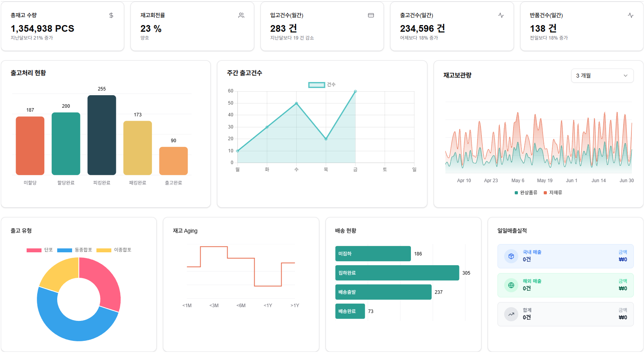Screen dimensions: 644x353
Task: Toggle the 동종합포 legend item
Action: 74,250
